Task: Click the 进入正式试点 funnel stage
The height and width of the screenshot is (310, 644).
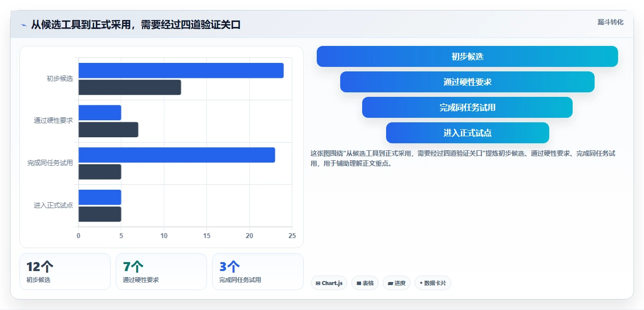Action: 467,133
